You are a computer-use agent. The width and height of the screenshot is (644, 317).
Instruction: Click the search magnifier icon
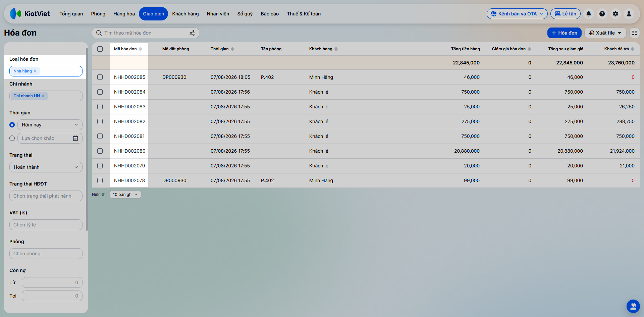coord(99,33)
